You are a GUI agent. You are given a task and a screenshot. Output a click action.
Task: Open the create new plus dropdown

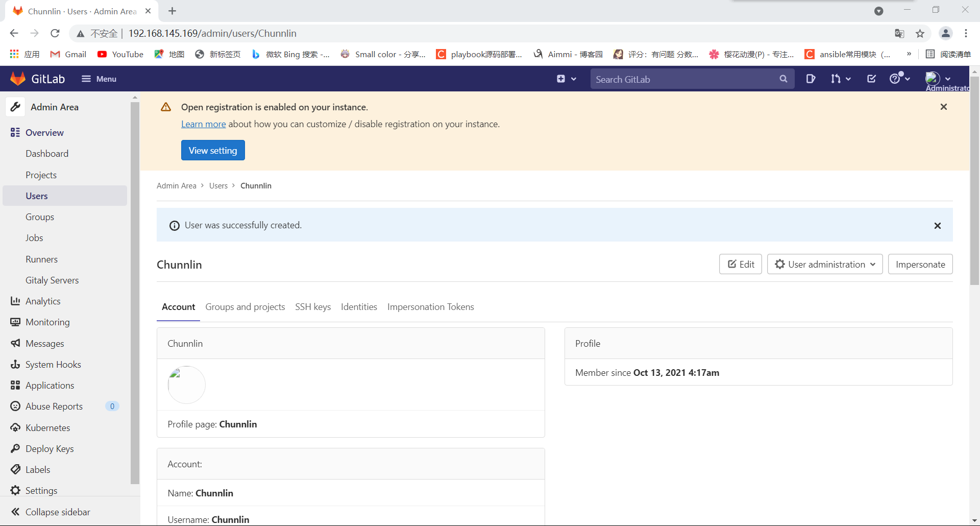[x=567, y=79]
